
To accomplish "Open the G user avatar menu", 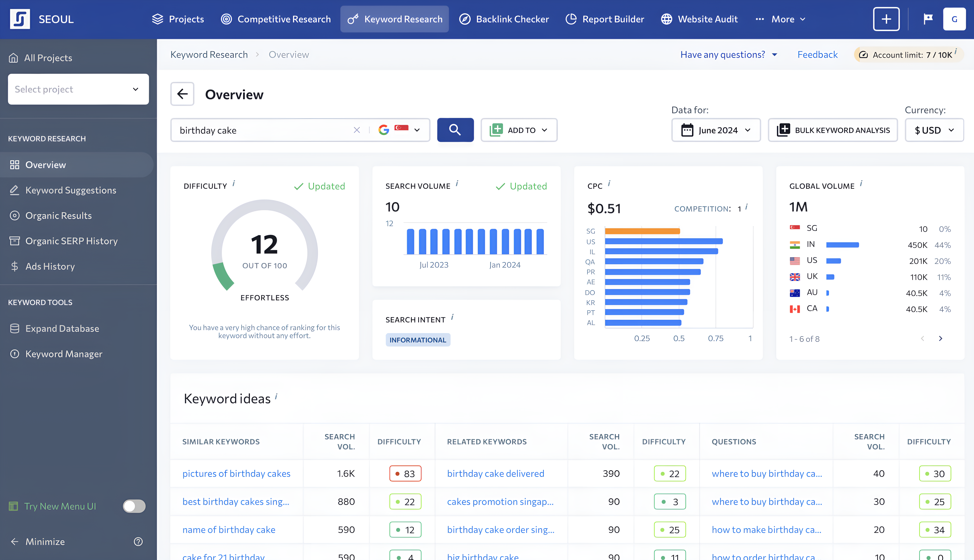I will (x=954, y=19).
